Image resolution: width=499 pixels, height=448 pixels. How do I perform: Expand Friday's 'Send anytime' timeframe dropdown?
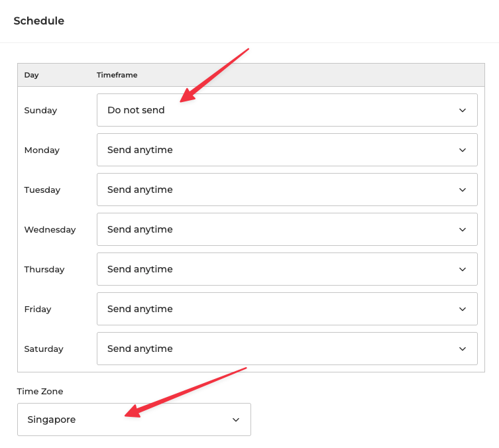coord(286,309)
